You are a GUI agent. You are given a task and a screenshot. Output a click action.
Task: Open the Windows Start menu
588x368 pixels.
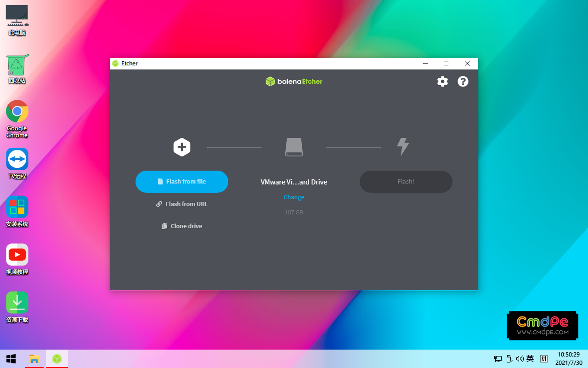click(11, 359)
